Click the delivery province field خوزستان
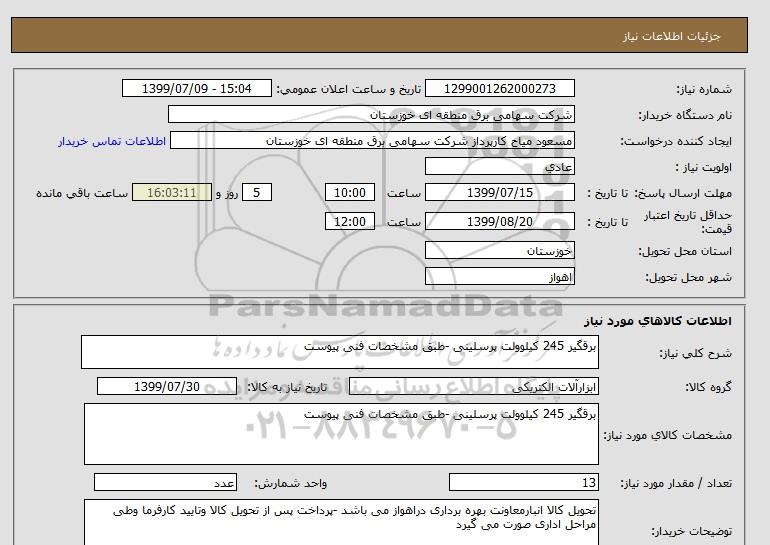Viewport: 770px width, 545px height. [499, 250]
